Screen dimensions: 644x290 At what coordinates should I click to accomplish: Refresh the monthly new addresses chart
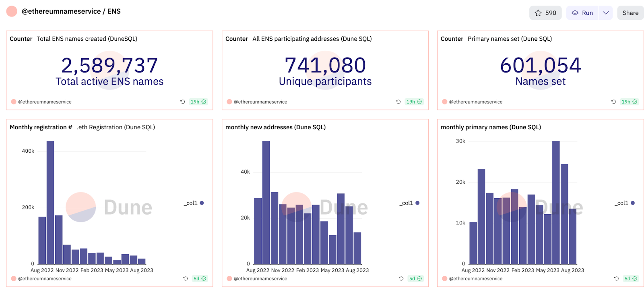pyautogui.click(x=401, y=279)
